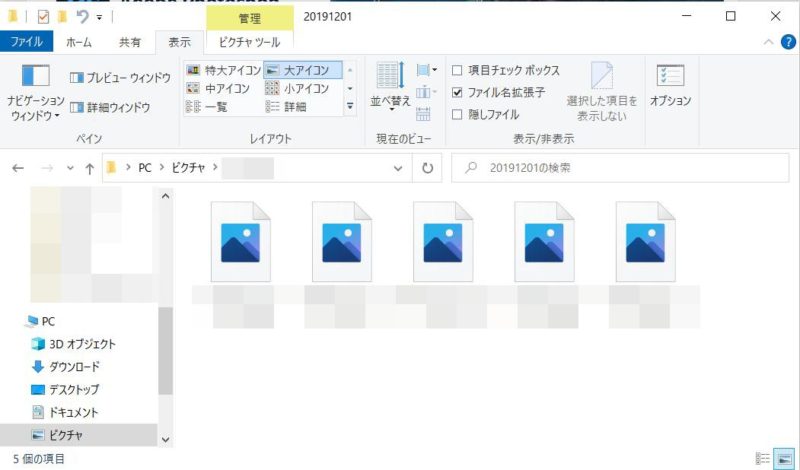
Task: Toggle the Preview window (プレビュー ウィンドウ) pane
Action: (120, 78)
